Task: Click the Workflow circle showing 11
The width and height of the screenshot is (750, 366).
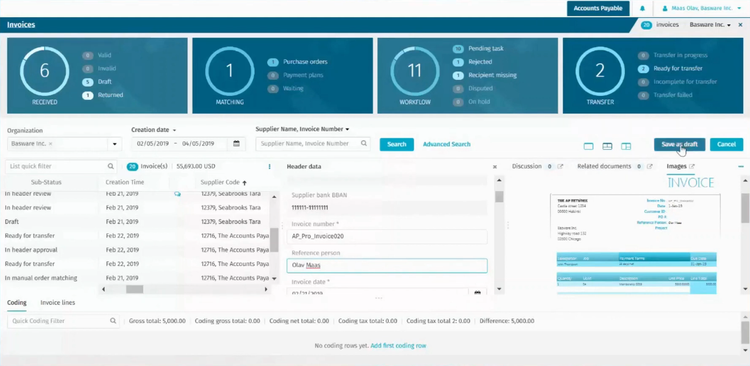Action: coord(415,71)
